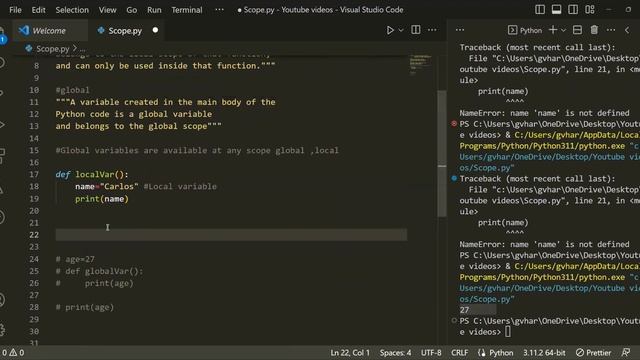Open terminal panel views ellipsis menu
Screen dimensions: 640x360
point(460,30)
